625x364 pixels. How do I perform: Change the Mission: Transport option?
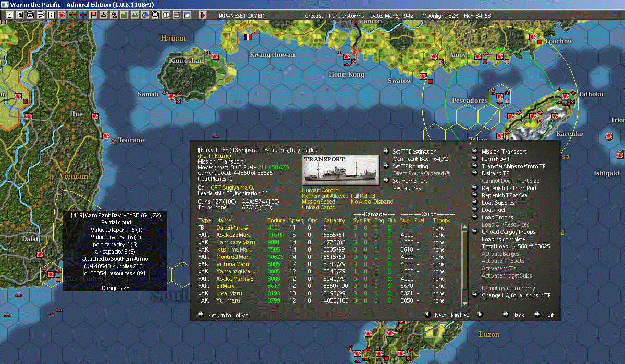(504, 152)
